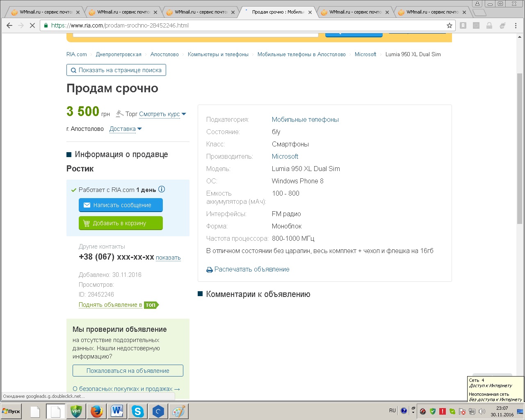Click 'Поднять объявление в топ' link
Screen dimensions: 525x420
[119, 305]
